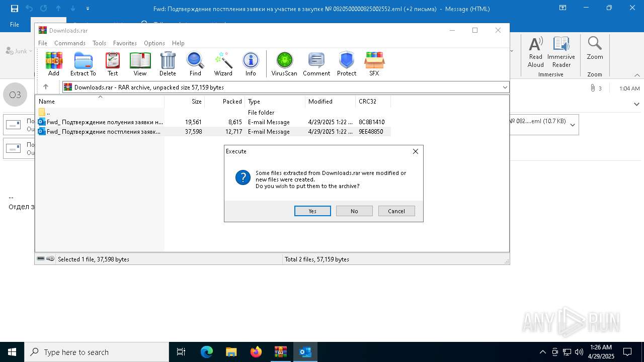Click the volume icon in system tray
The image size is (644, 362).
(x=579, y=352)
